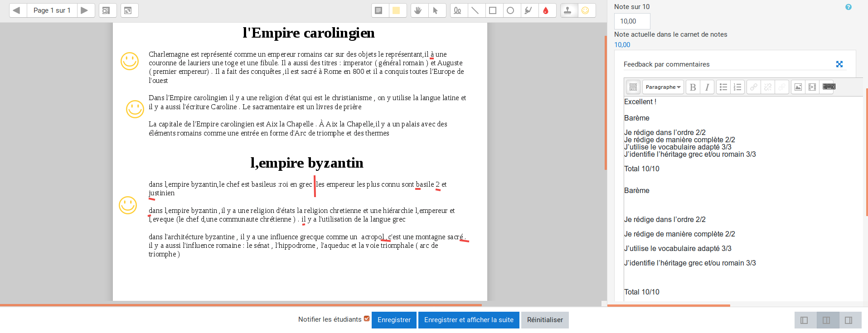
Task: Click the 'Feedback par commentaires' label
Action: (666, 64)
